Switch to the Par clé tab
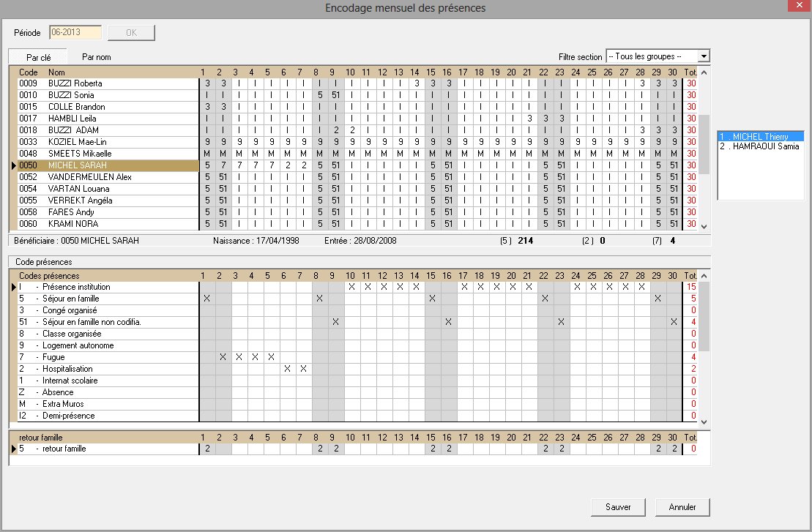 [38, 57]
